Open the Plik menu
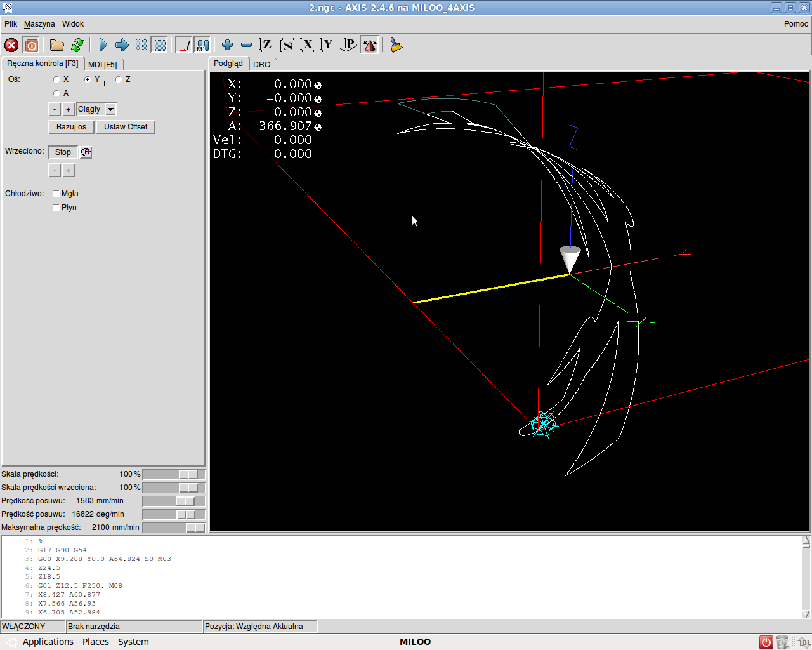The height and width of the screenshot is (650, 812). (11, 24)
